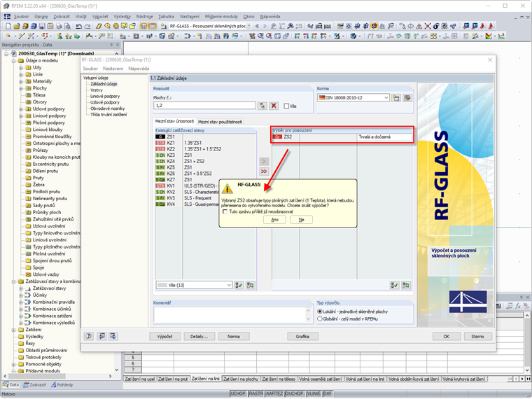This screenshot has height=399, width=532.
Task: Expand the Zatížení tree node
Action: tap(14, 330)
